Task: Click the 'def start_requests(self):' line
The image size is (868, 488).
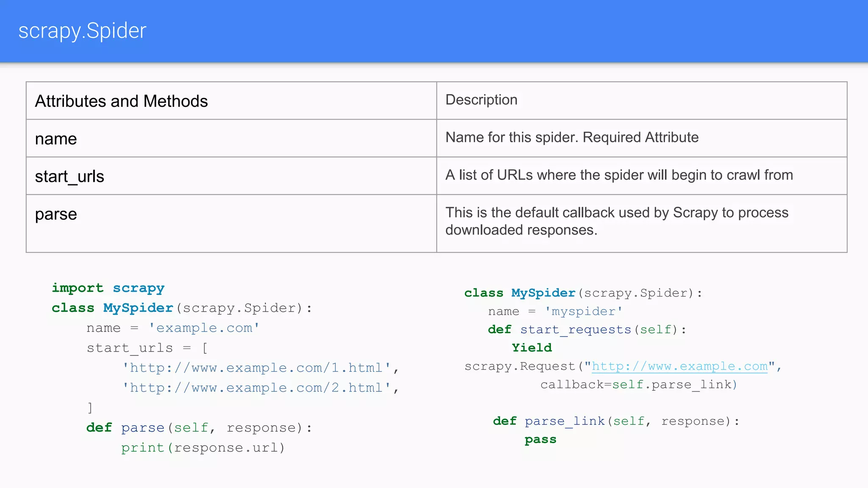Action: 587,330
